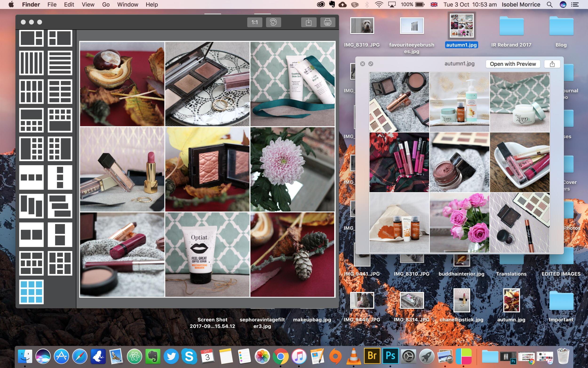Open Spotlight search in menu bar
This screenshot has height=368, width=588.
pos(549,4)
